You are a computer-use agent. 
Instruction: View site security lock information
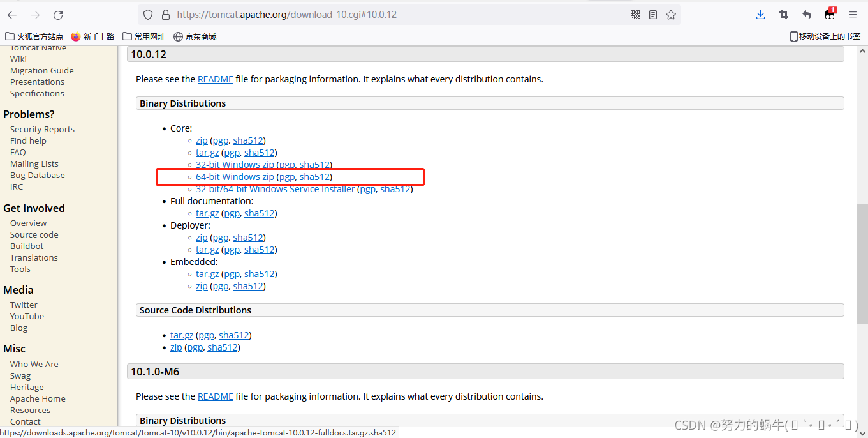coord(166,15)
